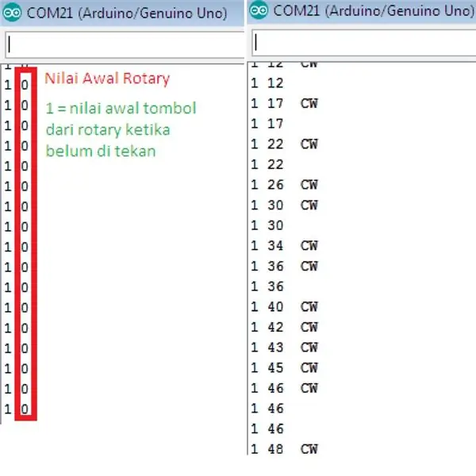Viewport: 476px width, 476px height.
Task: Click the '1 36 CW' output line
Action: [285, 267]
